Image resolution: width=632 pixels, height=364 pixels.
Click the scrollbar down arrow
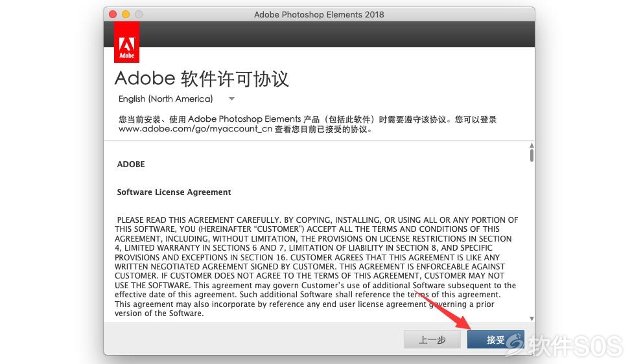click(x=532, y=319)
